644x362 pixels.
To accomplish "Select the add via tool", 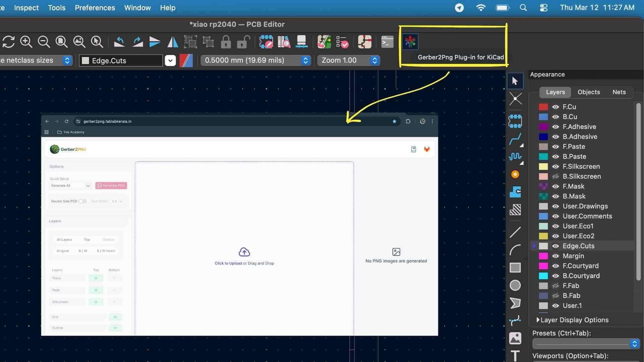I will [515, 174].
